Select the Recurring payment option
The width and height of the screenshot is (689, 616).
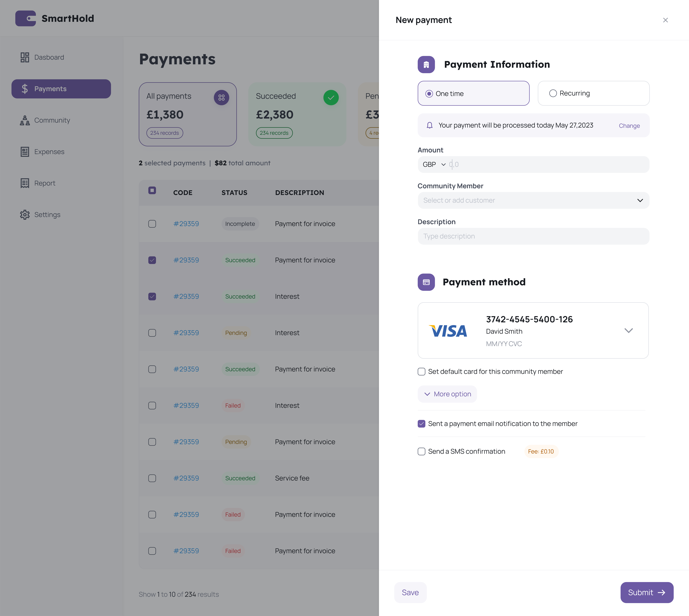click(553, 93)
